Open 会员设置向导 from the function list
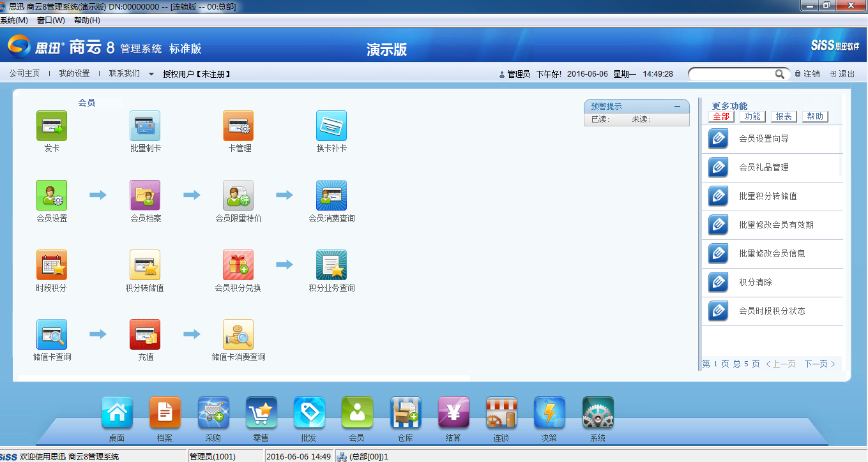 tap(772, 139)
